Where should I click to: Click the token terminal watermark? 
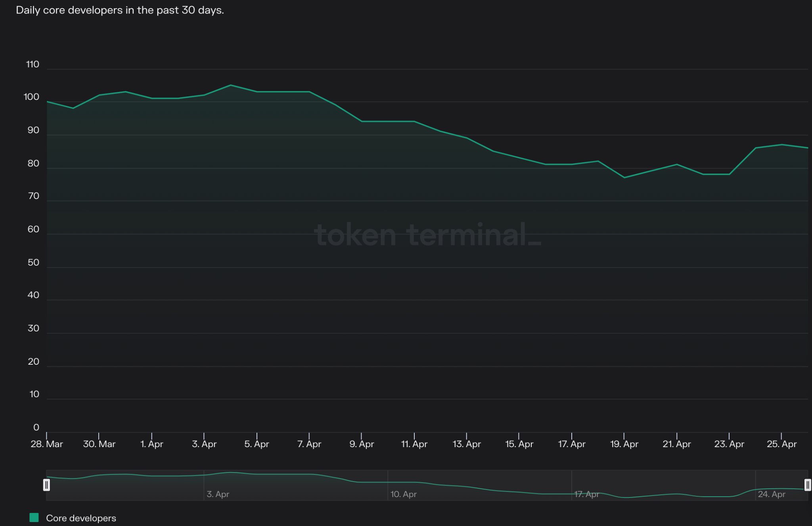coord(427,235)
